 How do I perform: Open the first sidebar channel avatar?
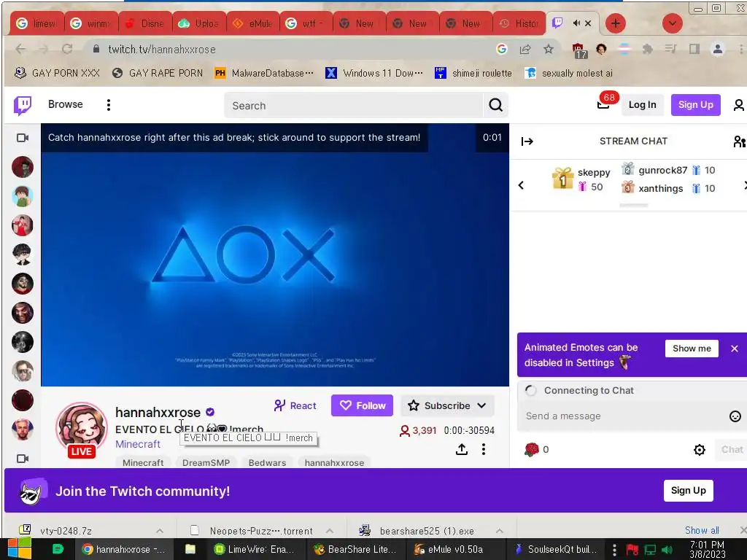point(23,167)
